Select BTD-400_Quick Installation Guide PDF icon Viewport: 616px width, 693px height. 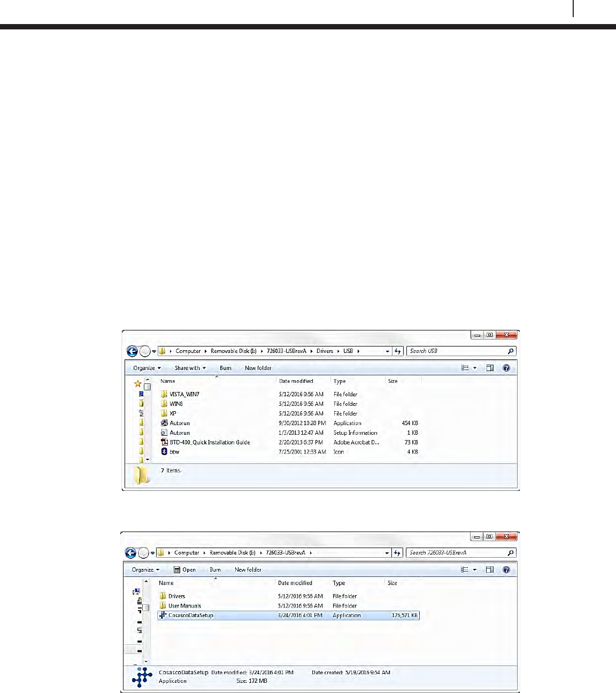coord(164,442)
